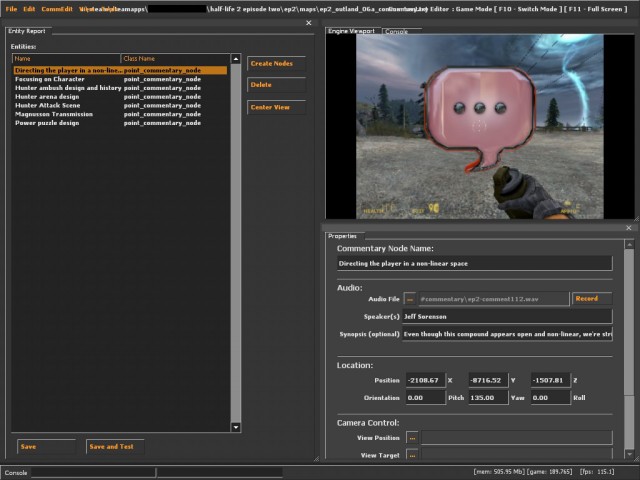Click the Audio File path field
This screenshot has width=640, height=480.
[493, 299]
